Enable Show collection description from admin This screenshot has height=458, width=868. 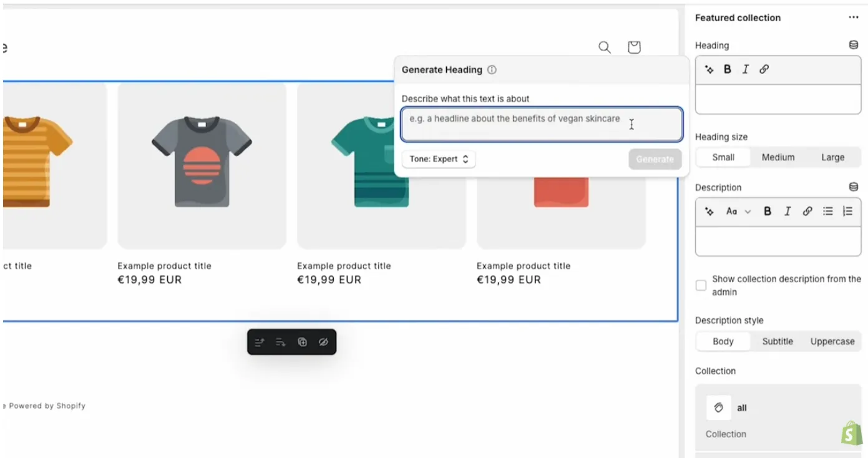click(x=701, y=285)
